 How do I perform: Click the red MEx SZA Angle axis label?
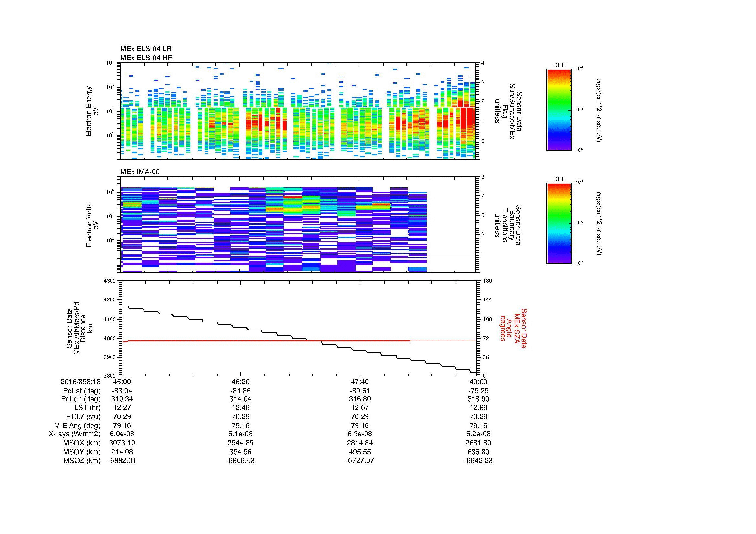pyautogui.click(x=513, y=328)
